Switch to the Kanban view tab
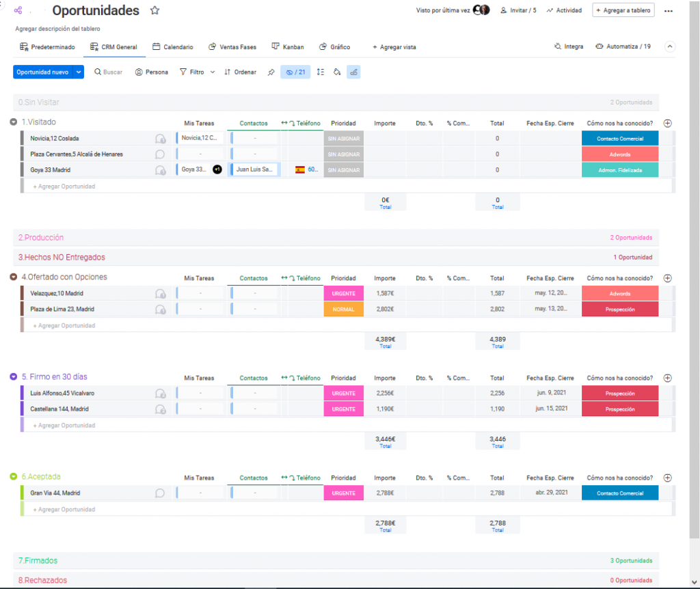This screenshot has height=589, width=700. [288, 47]
